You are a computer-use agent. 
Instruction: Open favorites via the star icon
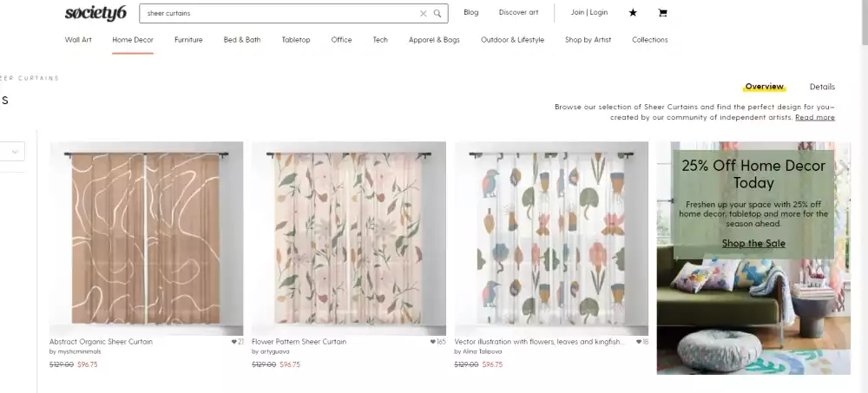[633, 13]
